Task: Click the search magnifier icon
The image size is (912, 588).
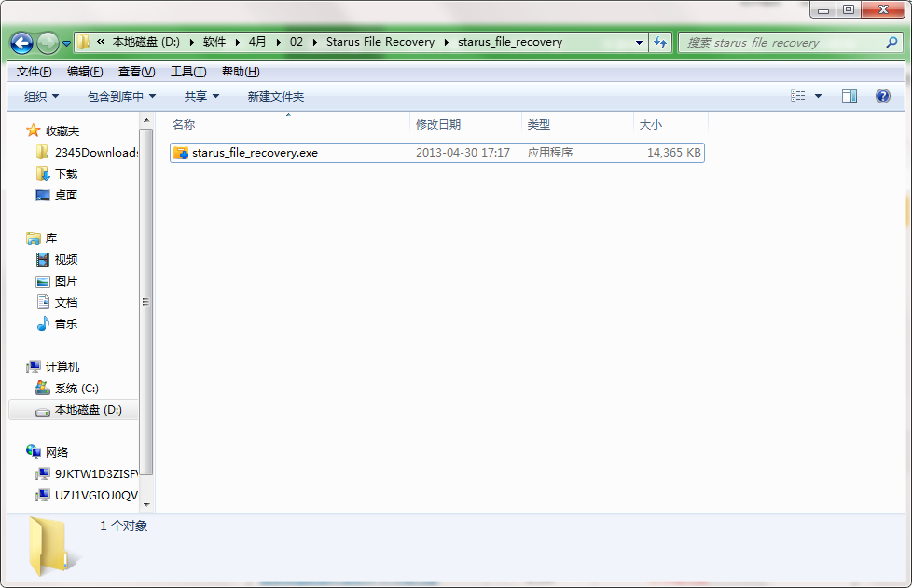Action: pyautogui.click(x=891, y=43)
